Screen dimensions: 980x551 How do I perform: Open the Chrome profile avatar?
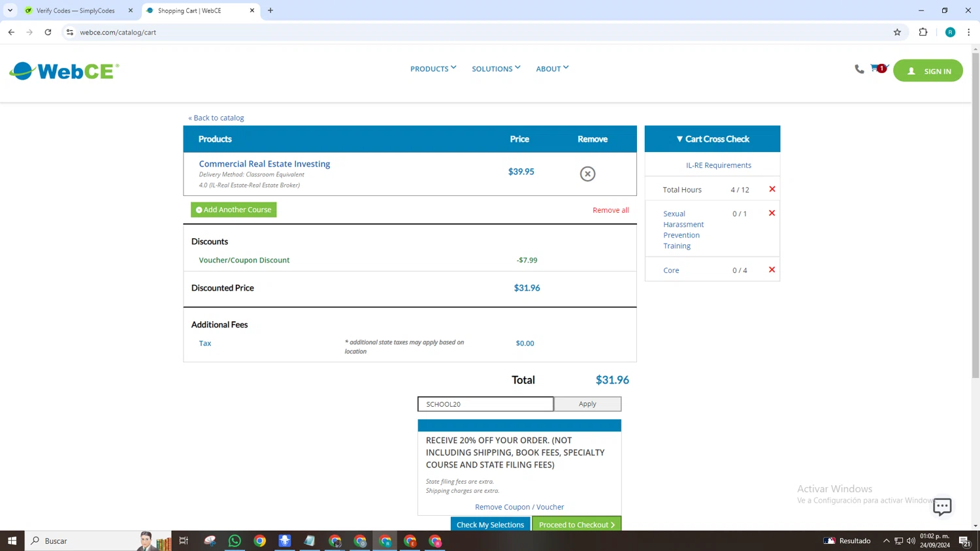(950, 32)
